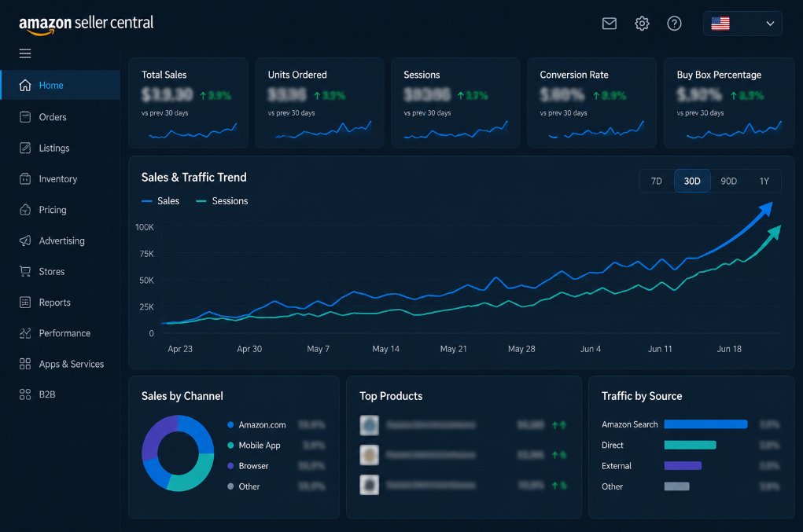Toggle the hamburger menu icon
The width and height of the screenshot is (803, 532).
pyautogui.click(x=25, y=53)
